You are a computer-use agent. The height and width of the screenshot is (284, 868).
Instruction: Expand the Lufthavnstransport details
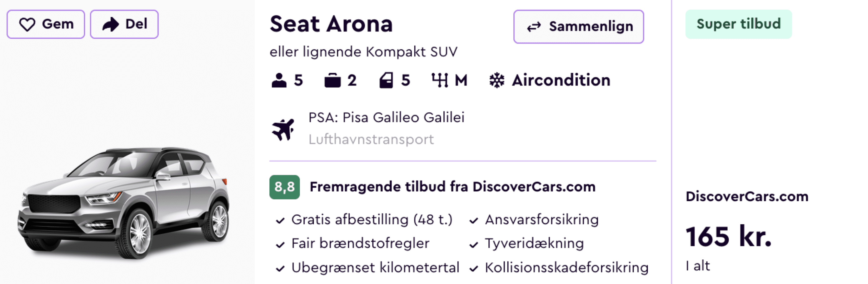[371, 139]
